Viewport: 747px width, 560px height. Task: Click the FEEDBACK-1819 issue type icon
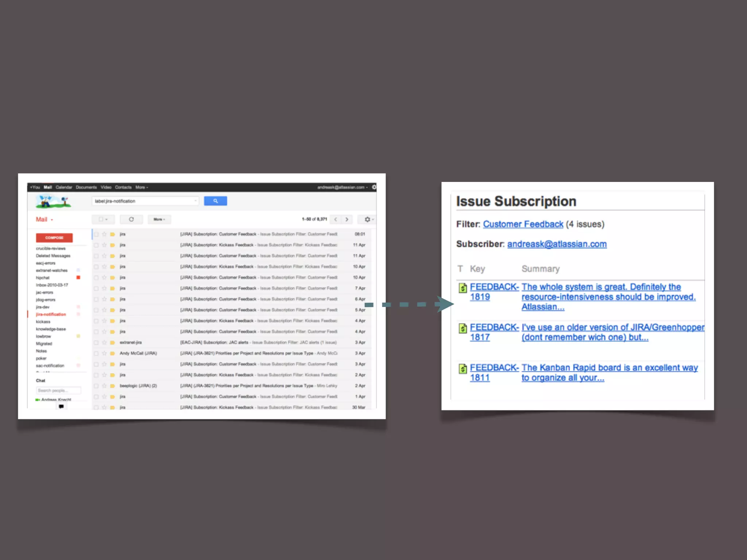(x=462, y=288)
